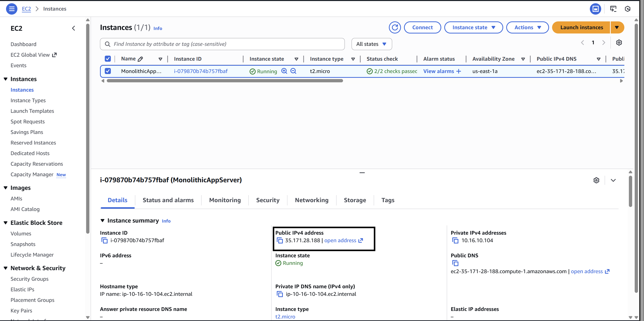Click search magnifier icon in filter box
The width and height of the screenshot is (644, 321).
(x=108, y=44)
